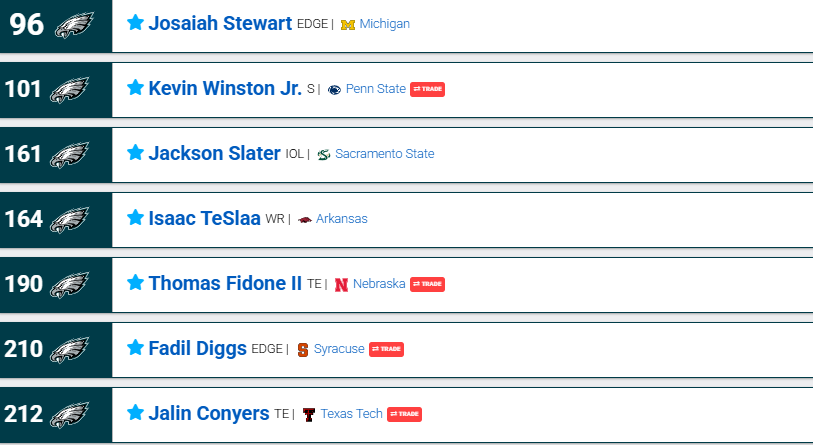Click the Texas Tech logo icon
The width and height of the screenshot is (813, 445).
[309, 414]
